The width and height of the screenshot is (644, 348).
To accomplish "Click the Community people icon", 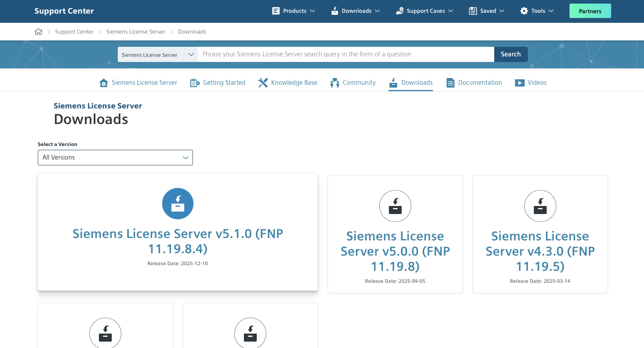I will click(x=335, y=83).
